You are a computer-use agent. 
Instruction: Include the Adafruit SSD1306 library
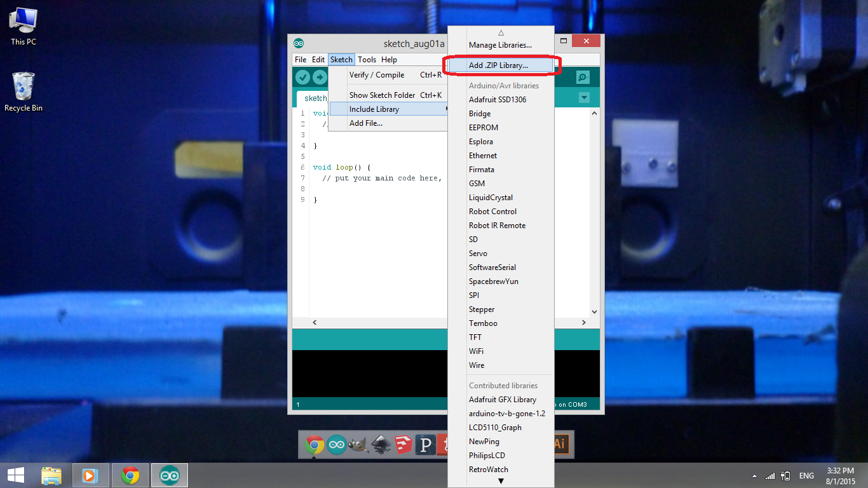tap(501, 100)
